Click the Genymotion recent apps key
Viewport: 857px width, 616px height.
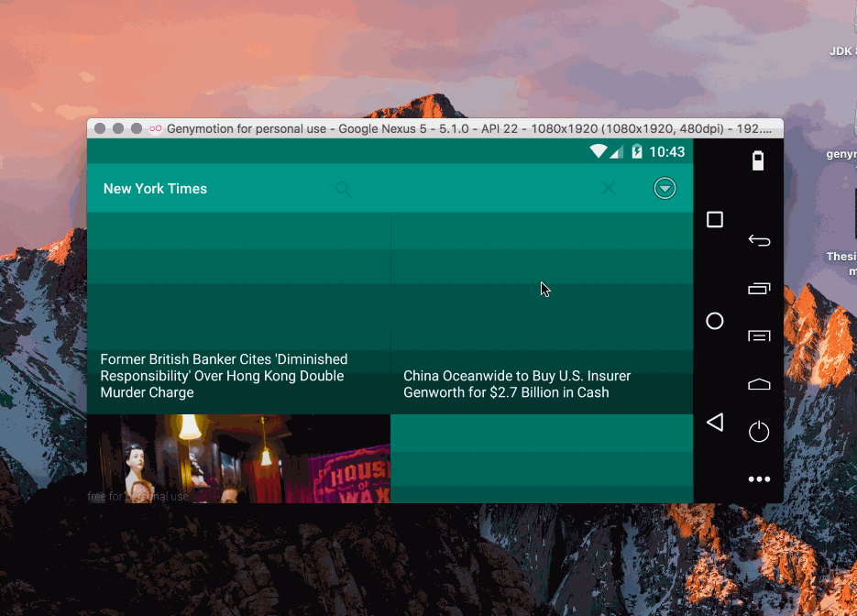759,288
